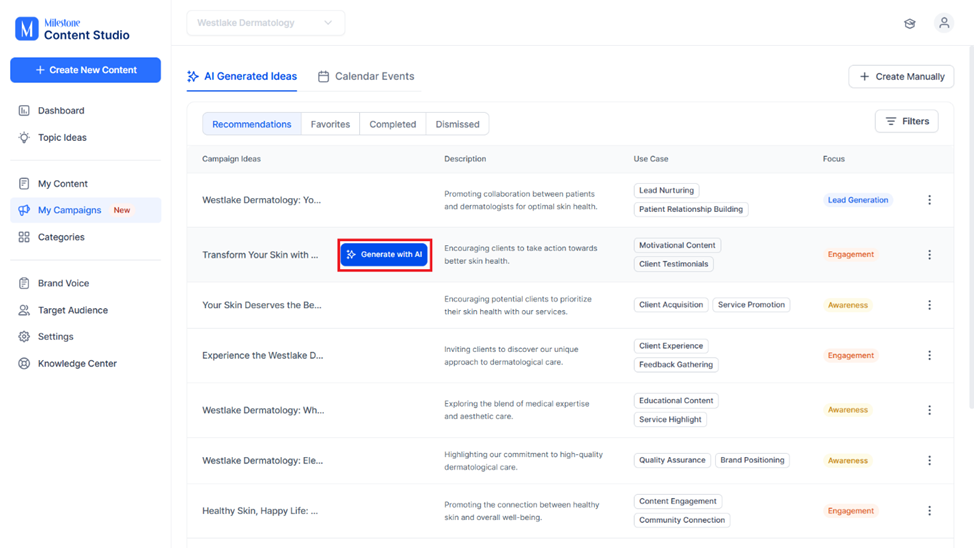Select My Campaigns in sidebar

click(x=85, y=210)
